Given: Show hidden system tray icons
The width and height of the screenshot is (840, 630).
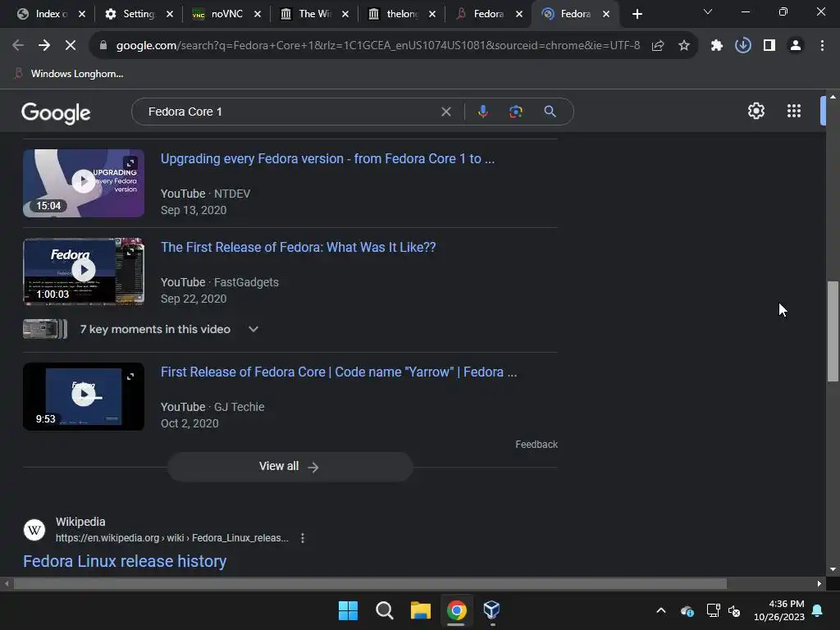Looking at the screenshot, I should coord(661,610).
